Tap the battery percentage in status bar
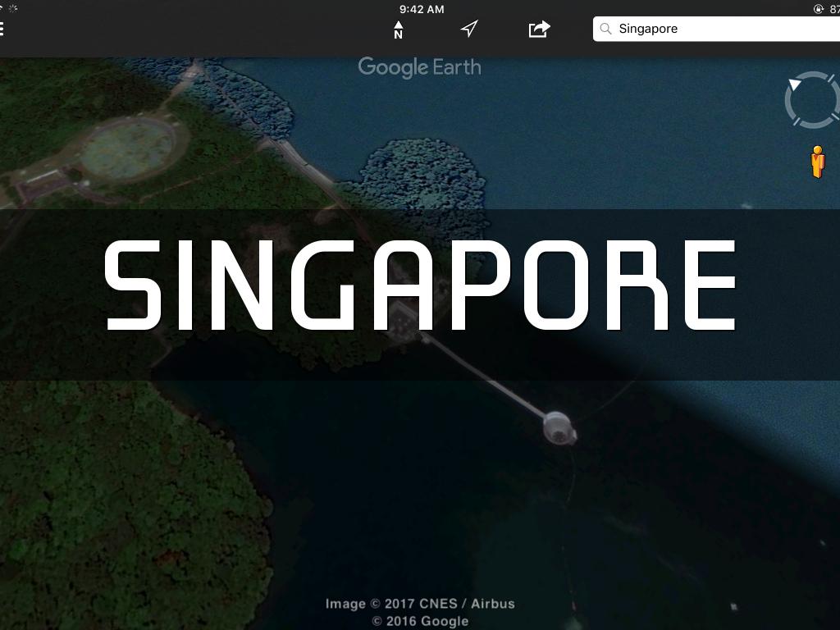 point(833,9)
